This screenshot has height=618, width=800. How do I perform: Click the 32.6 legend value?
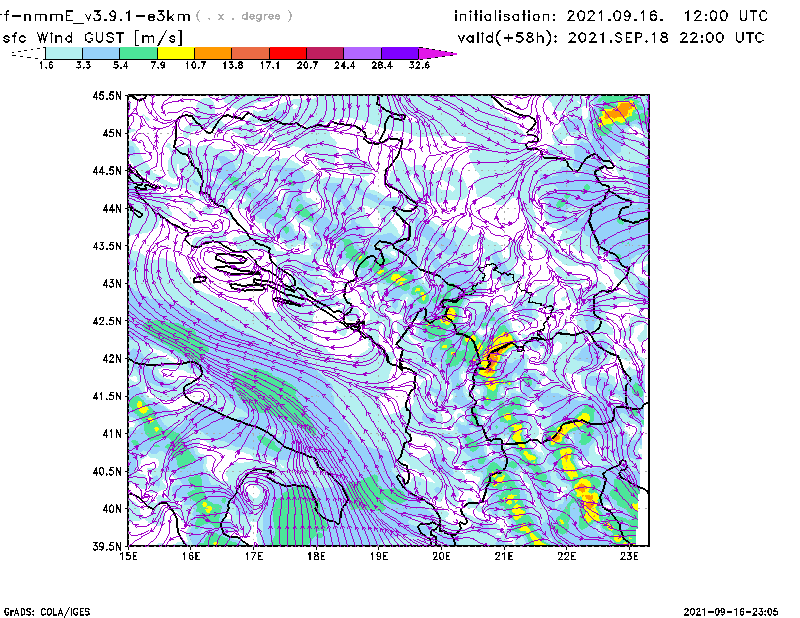tap(419, 65)
